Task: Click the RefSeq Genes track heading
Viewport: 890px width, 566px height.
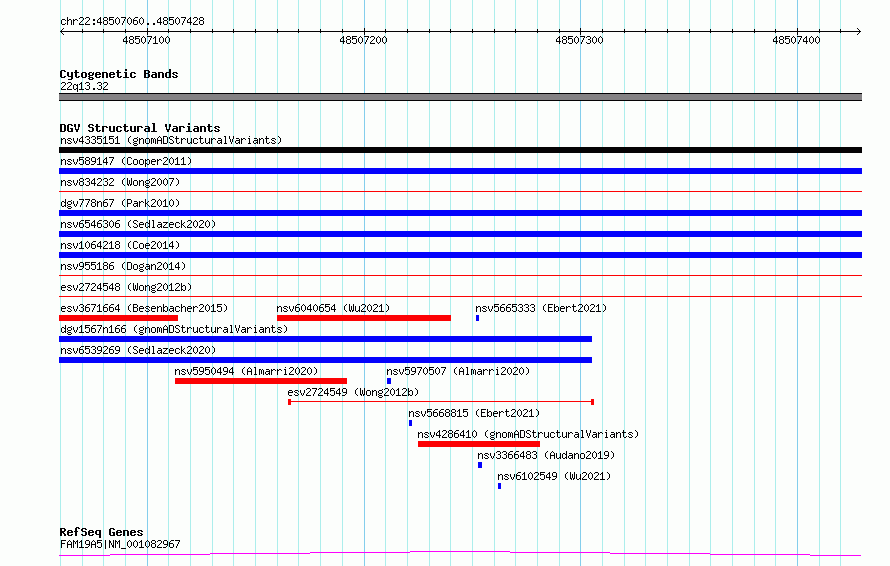Action: click(101, 533)
